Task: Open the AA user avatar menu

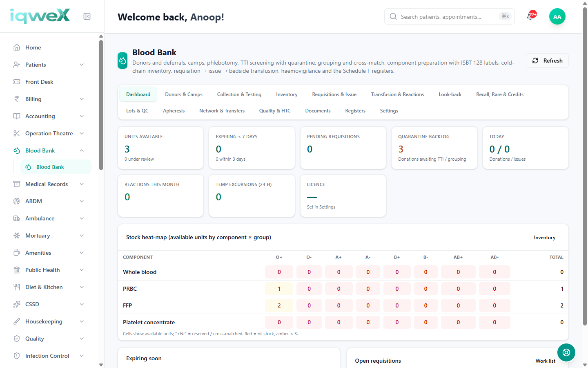Action: click(557, 16)
